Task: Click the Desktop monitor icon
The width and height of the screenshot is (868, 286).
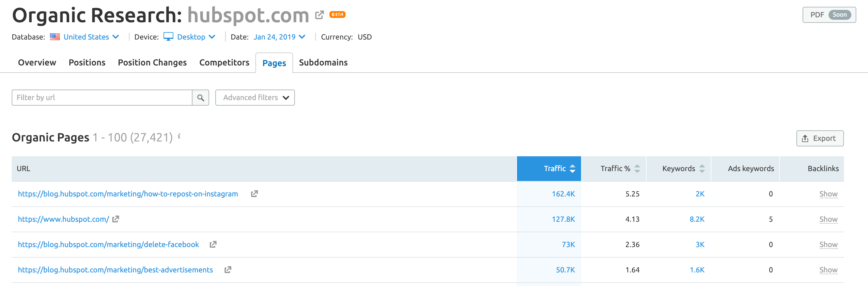Action: [168, 36]
